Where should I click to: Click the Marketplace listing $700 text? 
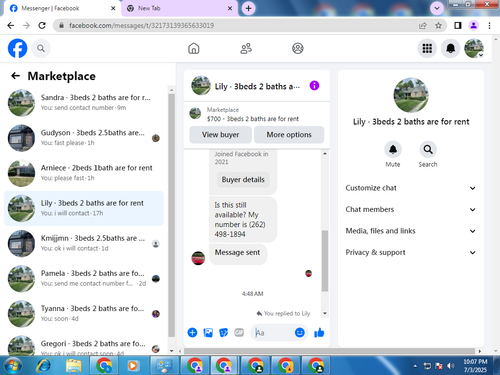tap(253, 119)
